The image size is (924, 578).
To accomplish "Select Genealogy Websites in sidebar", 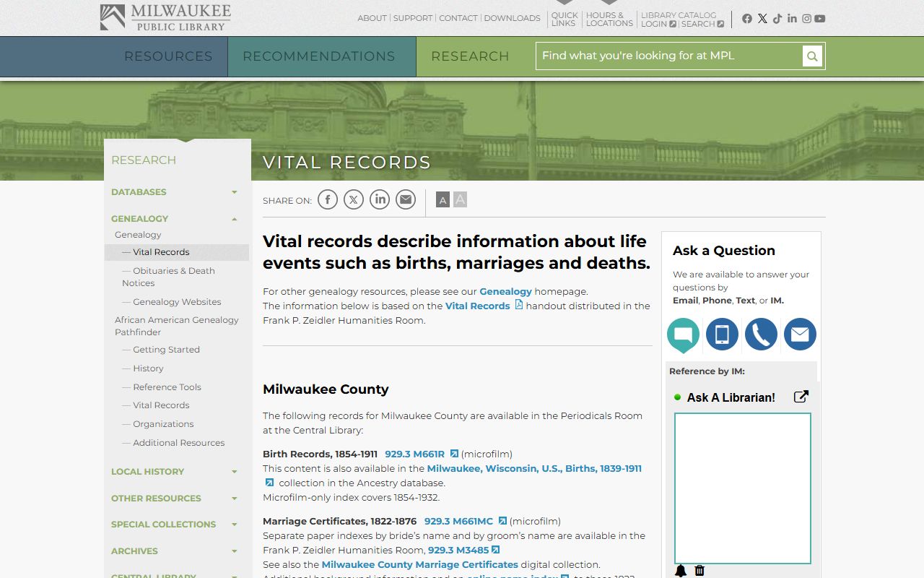I will 177,302.
